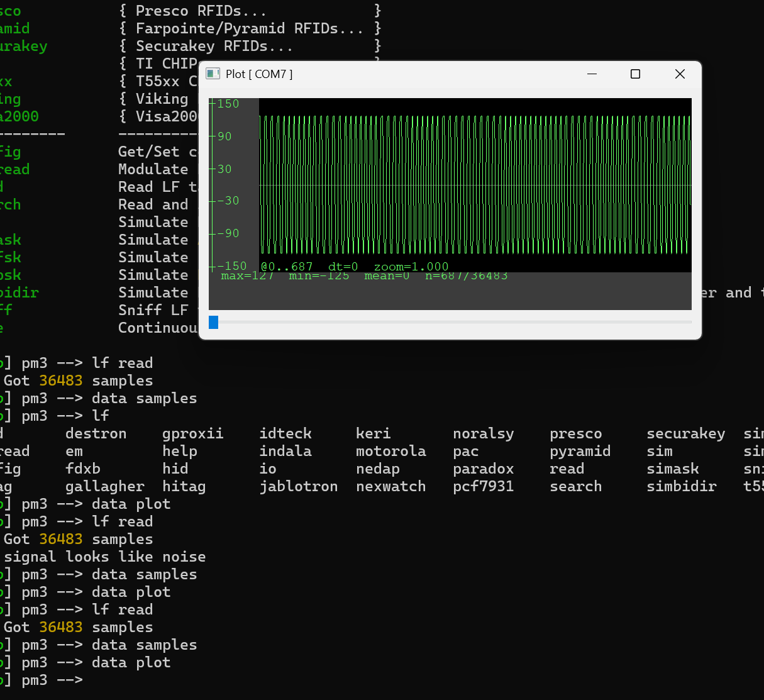Click 'help' in the lf command list
Viewport: 764px width, 700px height.
(180, 452)
